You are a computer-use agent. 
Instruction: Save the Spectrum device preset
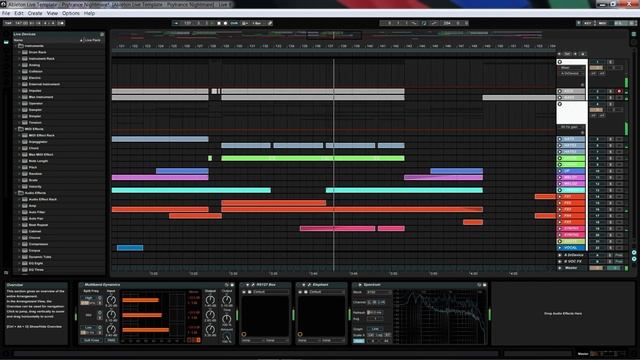point(484,285)
